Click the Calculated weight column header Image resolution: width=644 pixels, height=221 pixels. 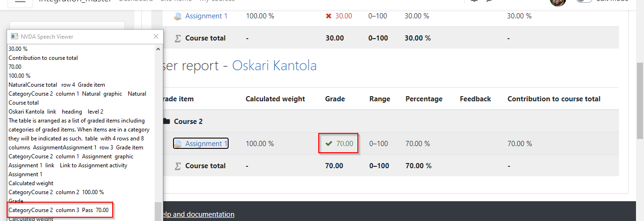275,99
